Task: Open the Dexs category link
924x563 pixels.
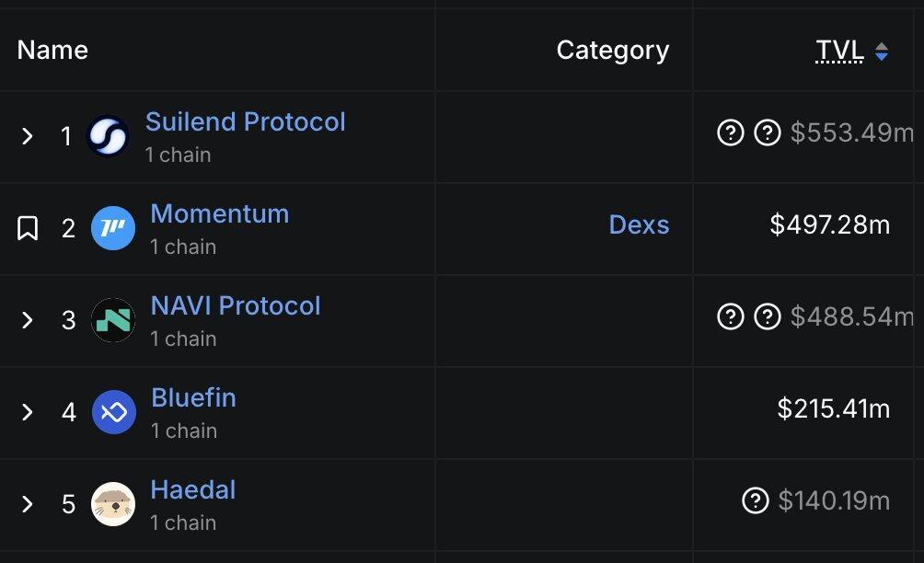Action: point(639,225)
